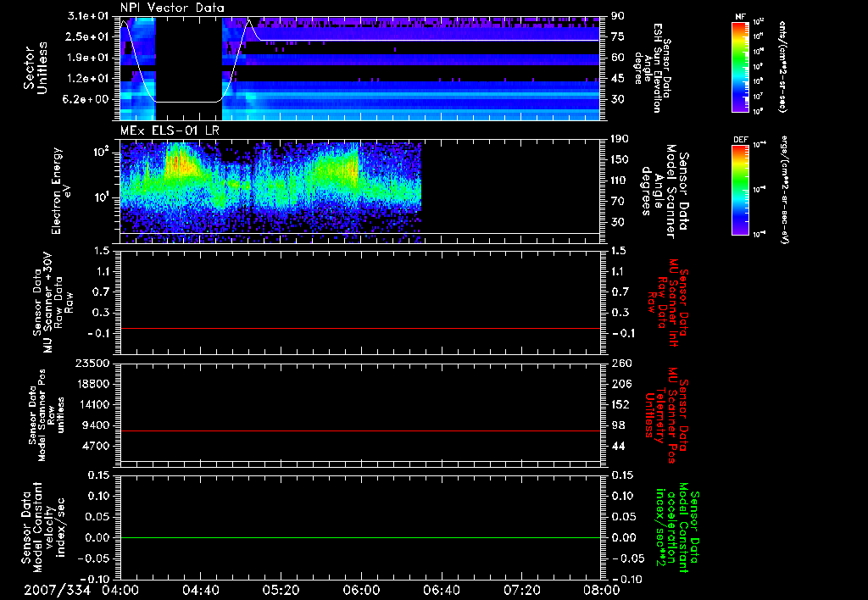The height and width of the screenshot is (600, 868).
Task: Click the 'Electron Energy eV' axis title
Action: 60,191
